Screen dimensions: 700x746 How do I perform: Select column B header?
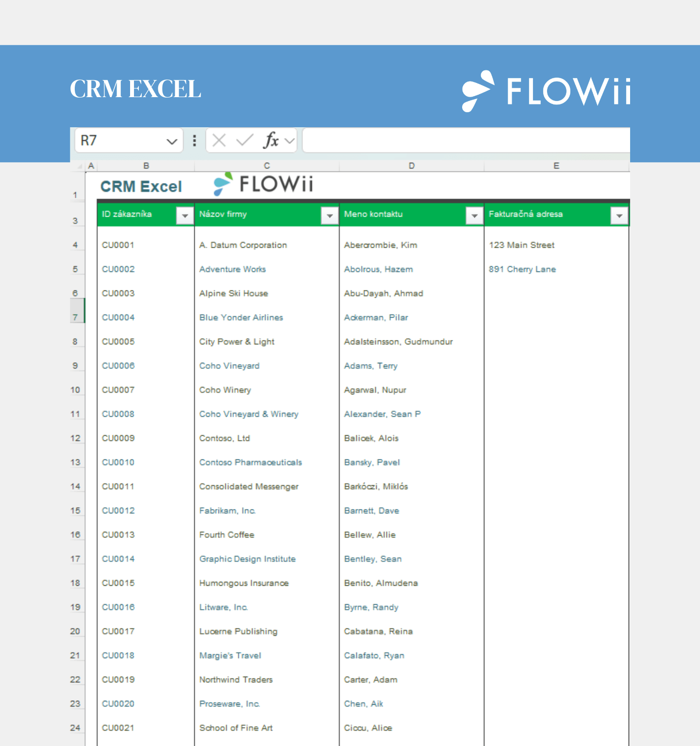pyautogui.click(x=146, y=166)
